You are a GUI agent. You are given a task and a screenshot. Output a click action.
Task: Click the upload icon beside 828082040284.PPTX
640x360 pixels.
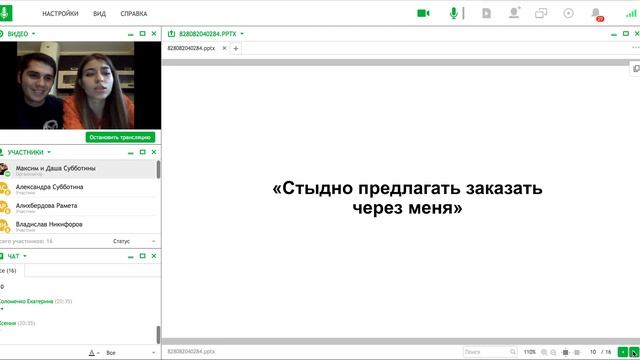click(x=171, y=34)
